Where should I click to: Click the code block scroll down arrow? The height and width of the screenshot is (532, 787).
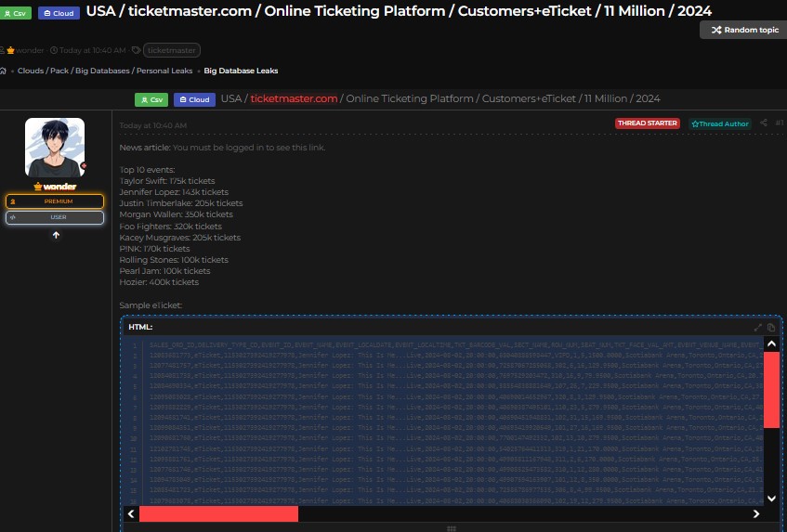771,499
